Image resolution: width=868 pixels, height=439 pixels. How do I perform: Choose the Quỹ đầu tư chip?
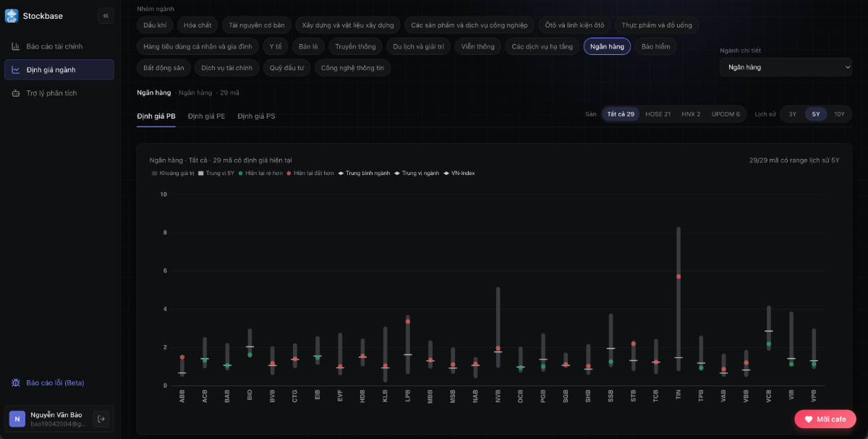click(x=287, y=68)
